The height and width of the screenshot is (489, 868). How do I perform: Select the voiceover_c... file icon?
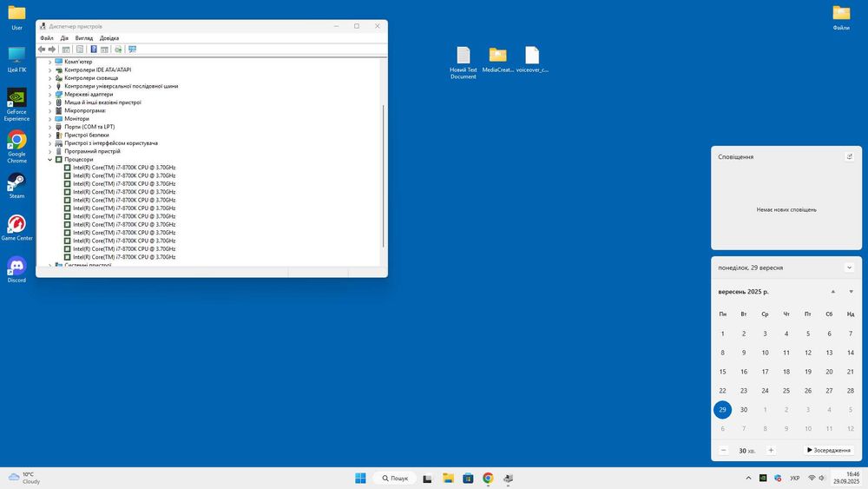pyautogui.click(x=532, y=59)
